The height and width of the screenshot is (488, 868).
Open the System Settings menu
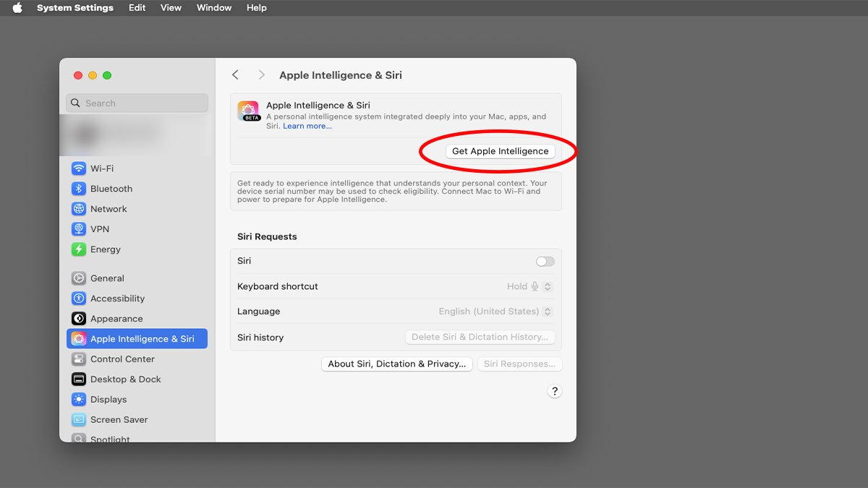click(x=75, y=8)
